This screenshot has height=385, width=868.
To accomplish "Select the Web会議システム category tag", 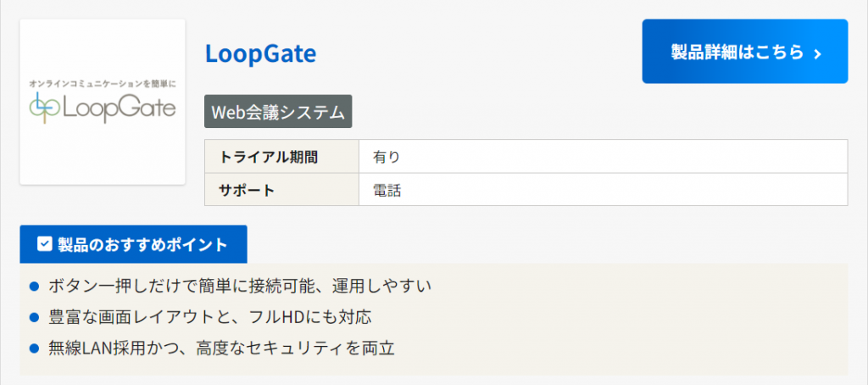I will pos(278,111).
